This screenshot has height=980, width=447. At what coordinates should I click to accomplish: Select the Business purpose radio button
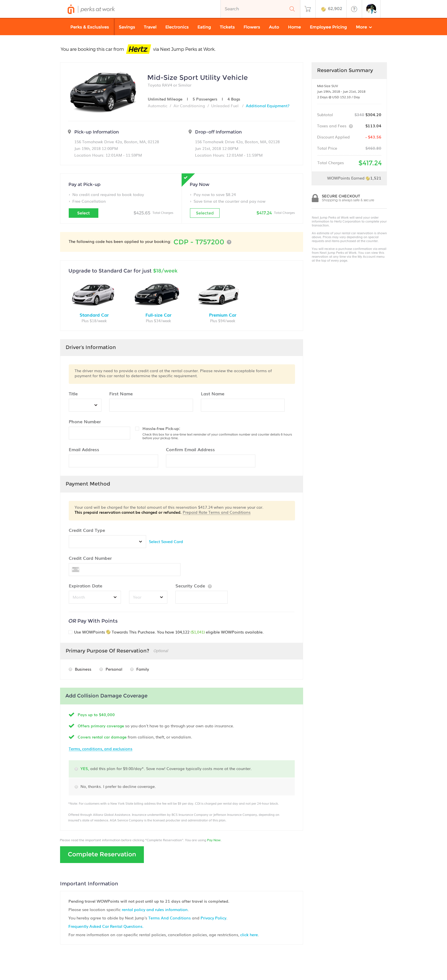(70, 669)
